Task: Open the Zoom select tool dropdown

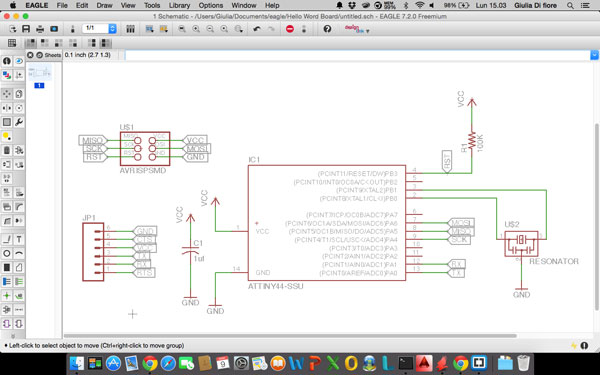Action: pyautogui.click(x=239, y=29)
